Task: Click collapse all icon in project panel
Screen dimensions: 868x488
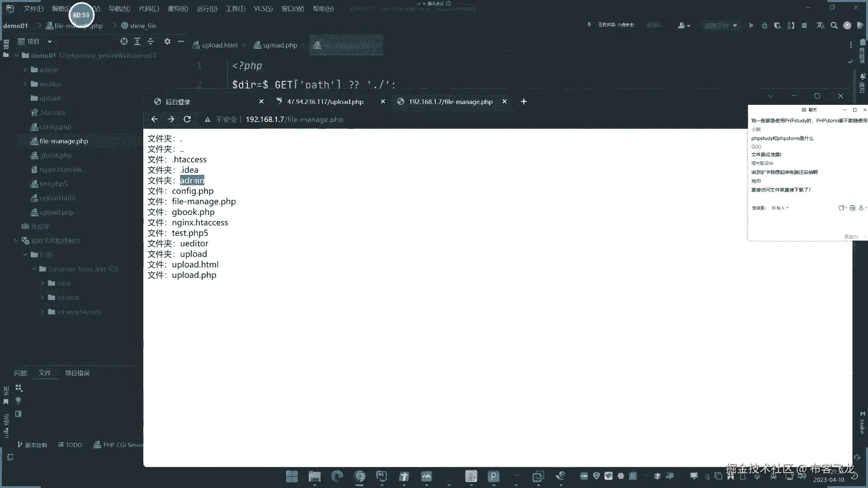Action: pyautogui.click(x=151, y=42)
